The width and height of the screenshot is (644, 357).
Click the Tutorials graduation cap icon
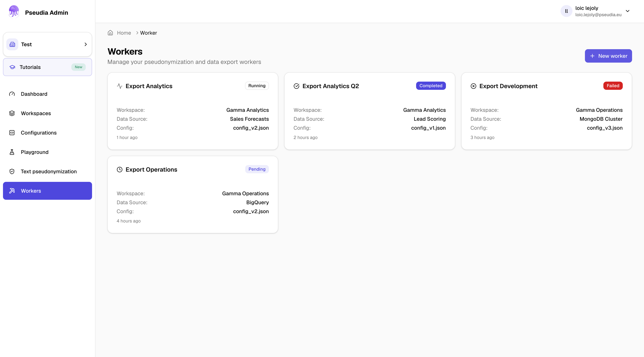[x=12, y=67]
